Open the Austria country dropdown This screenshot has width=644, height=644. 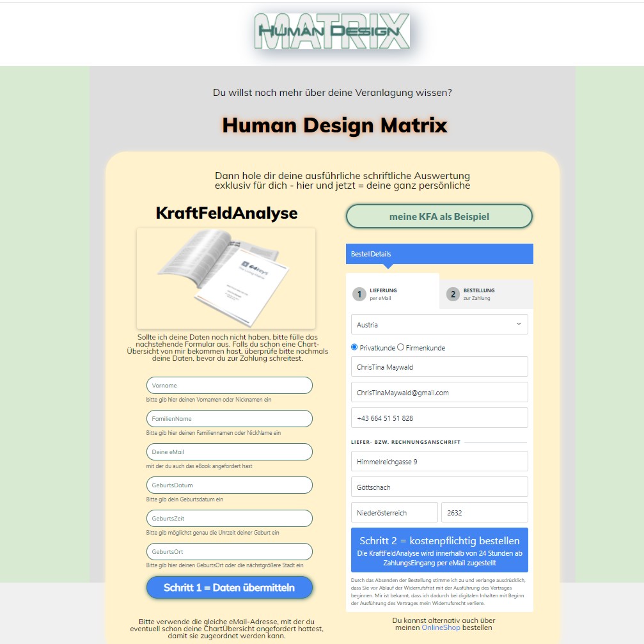[x=439, y=324]
